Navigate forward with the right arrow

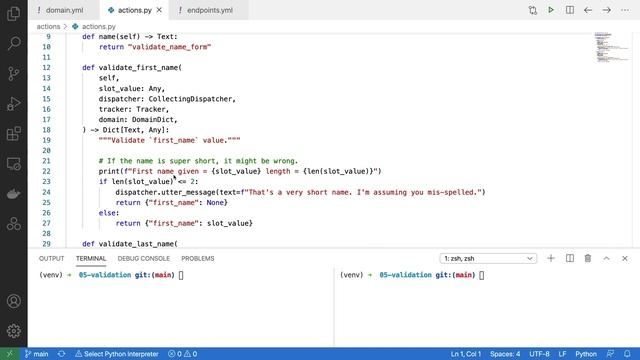(607, 10)
